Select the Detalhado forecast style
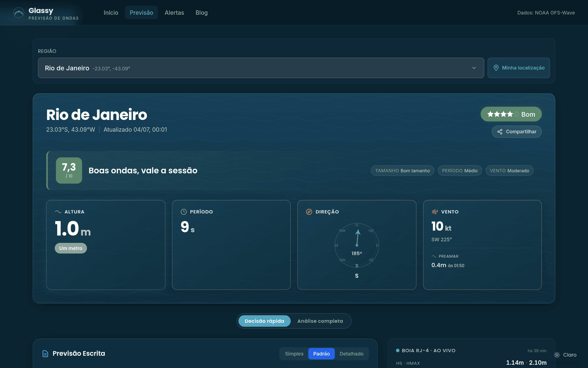 coord(351,354)
